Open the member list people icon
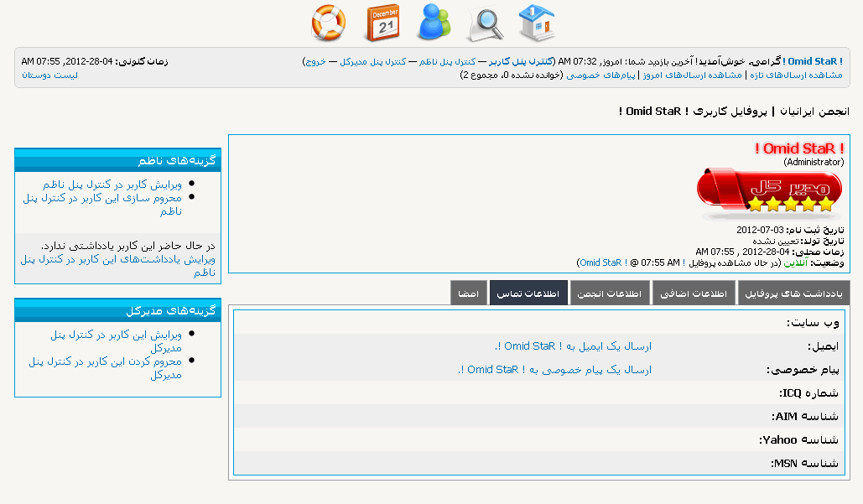This screenshot has height=504, width=863. [x=434, y=23]
